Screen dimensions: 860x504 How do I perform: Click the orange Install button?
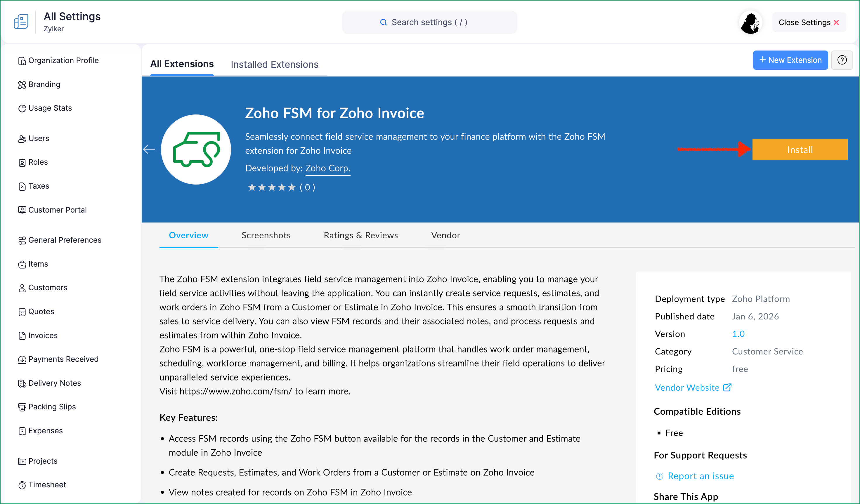[800, 150]
